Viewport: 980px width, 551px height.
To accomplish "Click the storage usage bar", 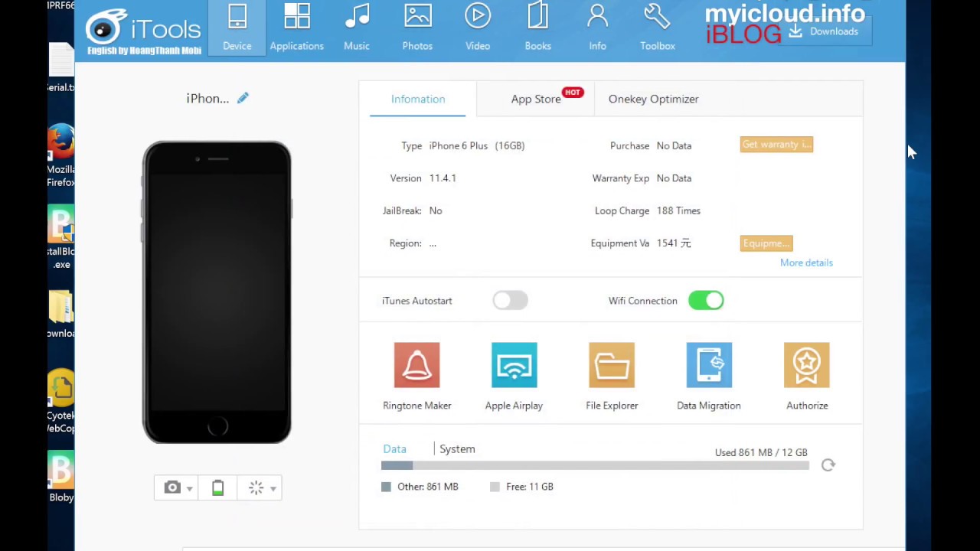I will click(595, 465).
